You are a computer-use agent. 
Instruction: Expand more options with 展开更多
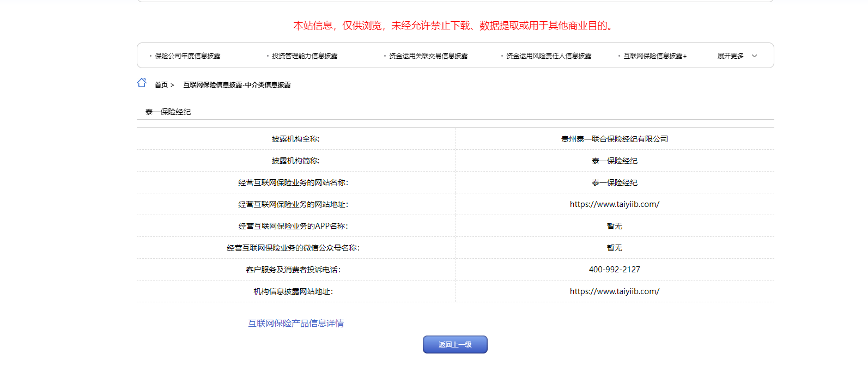(x=730, y=56)
